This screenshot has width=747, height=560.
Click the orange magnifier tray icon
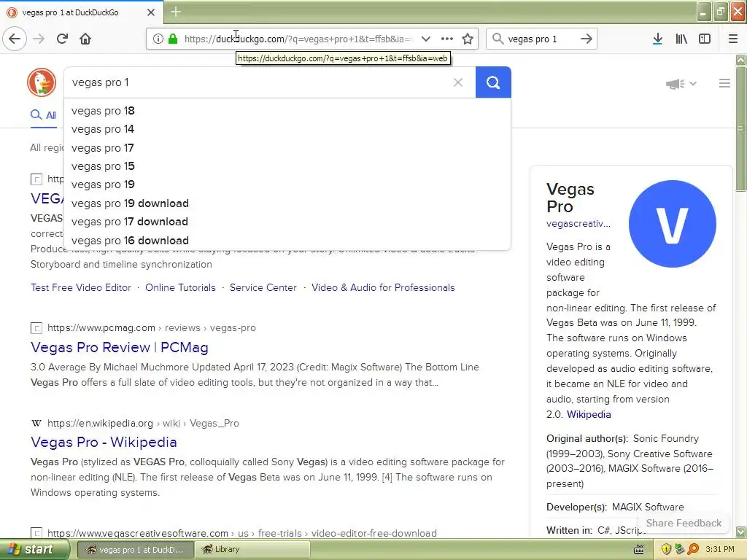pos(693,549)
